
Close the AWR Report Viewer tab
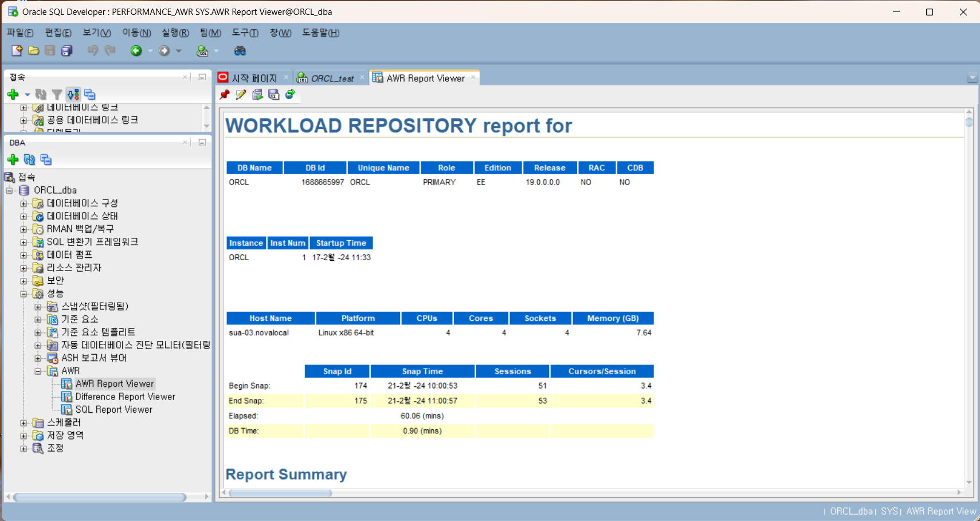pyautogui.click(x=473, y=77)
